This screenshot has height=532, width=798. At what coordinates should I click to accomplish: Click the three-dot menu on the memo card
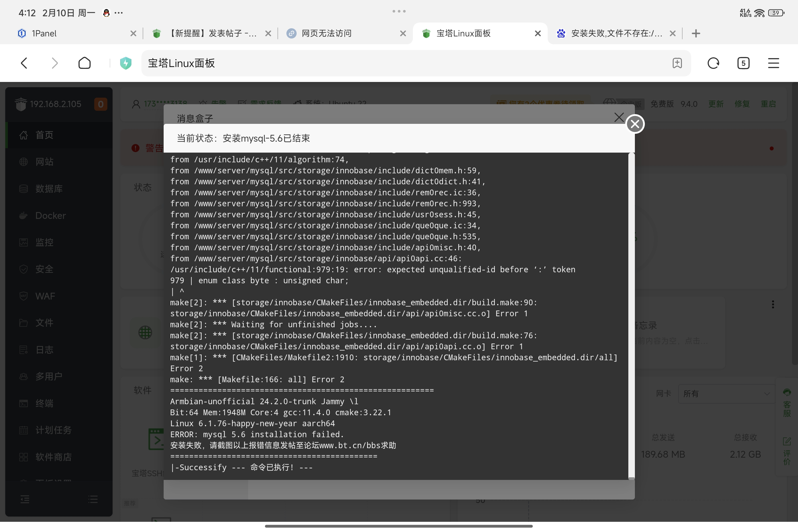pyautogui.click(x=773, y=304)
